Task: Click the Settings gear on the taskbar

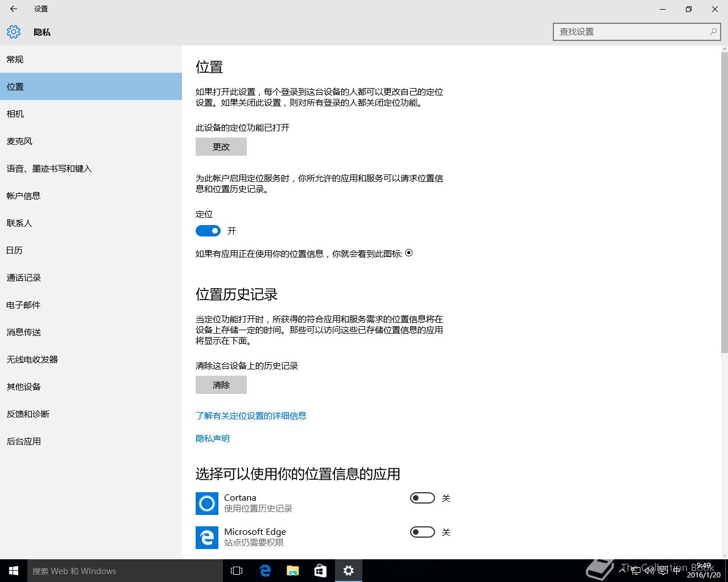Action: click(349, 571)
